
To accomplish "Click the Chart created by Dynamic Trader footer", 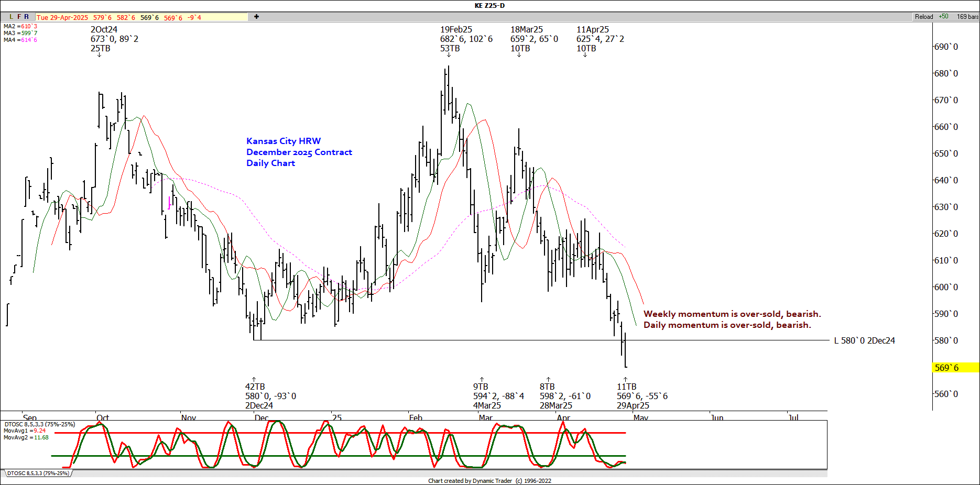I will [x=489, y=481].
